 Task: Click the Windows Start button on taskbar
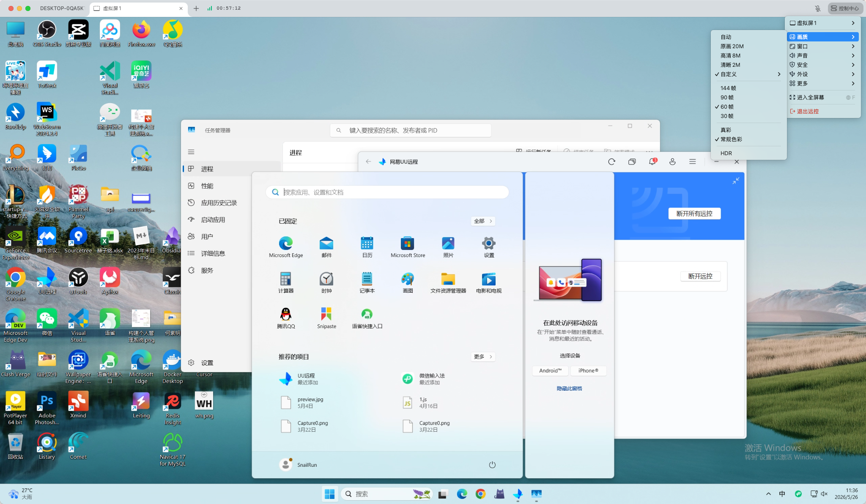[x=329, y=494]
